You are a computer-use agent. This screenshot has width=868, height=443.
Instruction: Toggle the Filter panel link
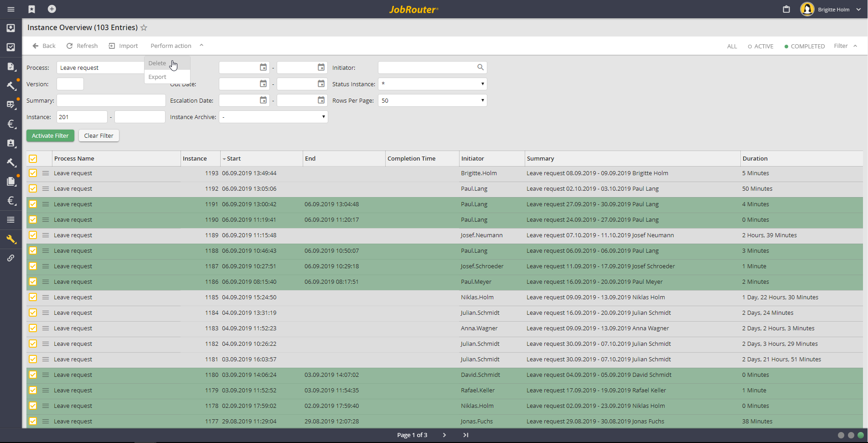click(841, 46)
